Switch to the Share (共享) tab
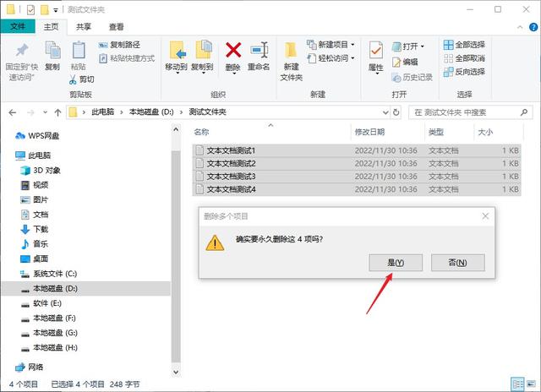The image size is (541, 392). pyautogui.click(x=84, y=26)
